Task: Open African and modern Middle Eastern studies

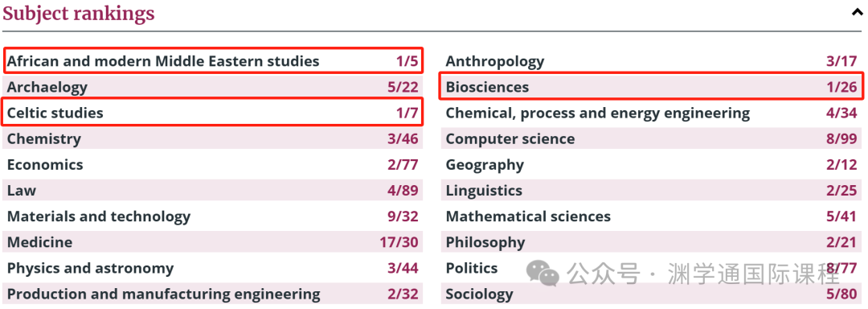Action: [213, 61]
